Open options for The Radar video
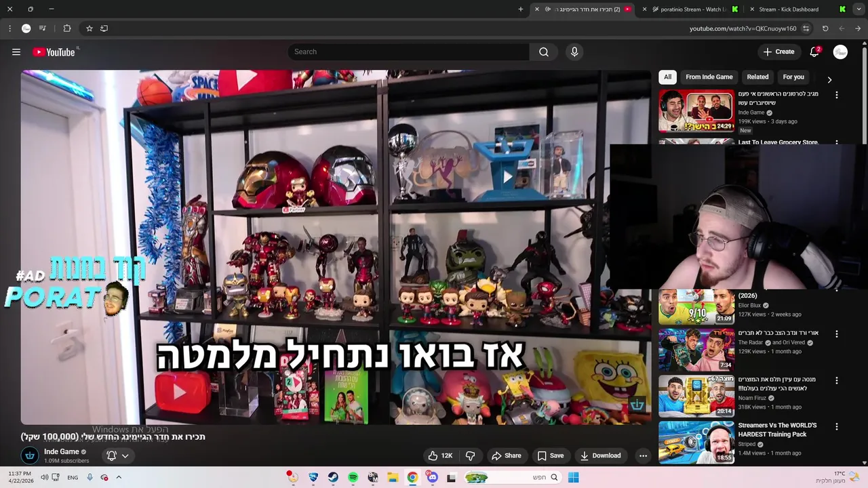868x488 pixels. click(x=837, y=334)
